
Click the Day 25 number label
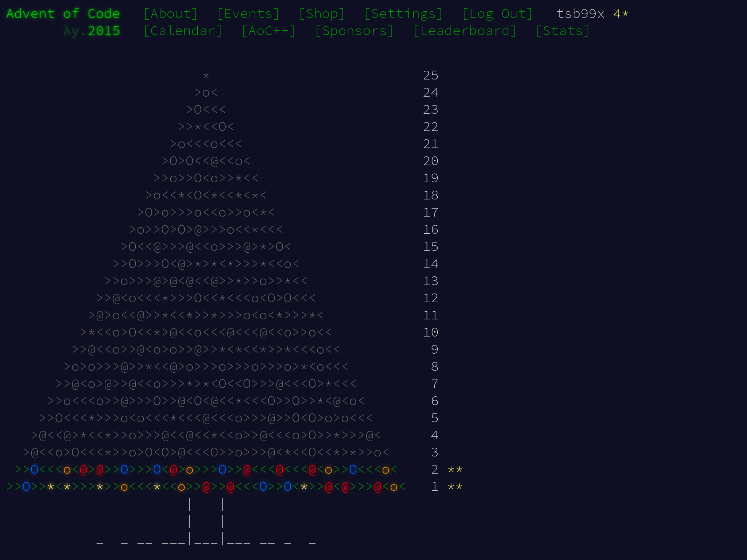click(x=430, y=75)
